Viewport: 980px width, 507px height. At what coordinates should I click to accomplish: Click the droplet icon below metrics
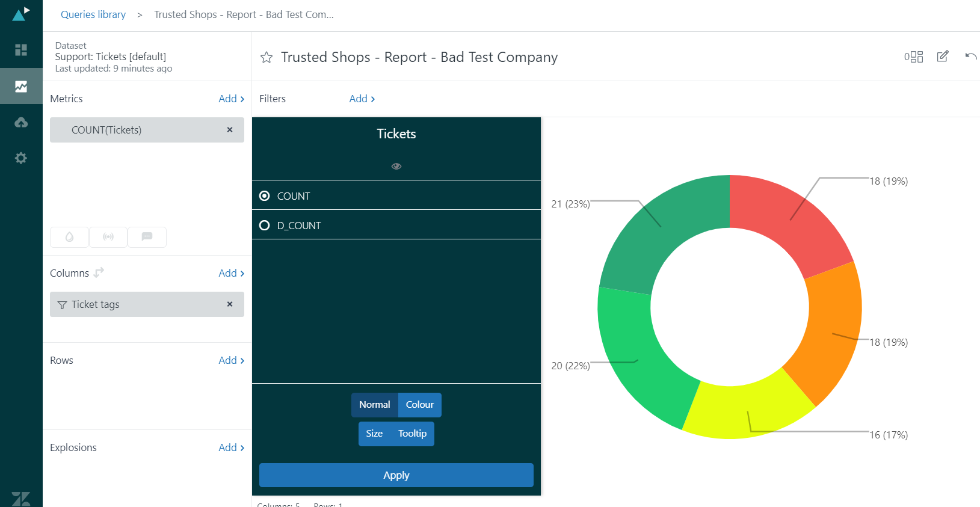point(69,237)
